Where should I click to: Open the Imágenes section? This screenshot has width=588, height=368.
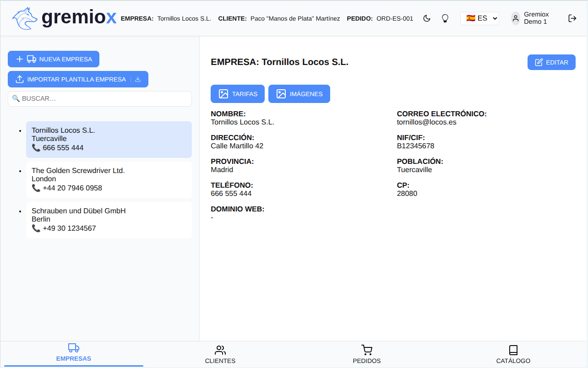click(x=299, y=94)
